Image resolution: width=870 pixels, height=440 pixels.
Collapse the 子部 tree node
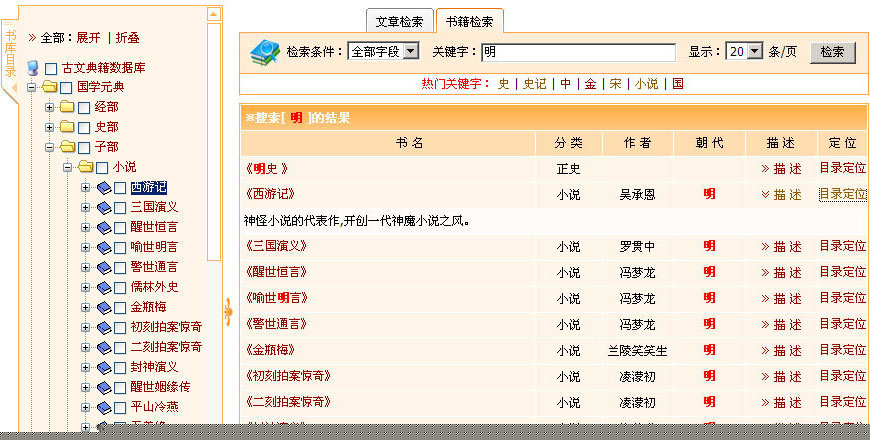pyautogui.click(x=49, y=147)
